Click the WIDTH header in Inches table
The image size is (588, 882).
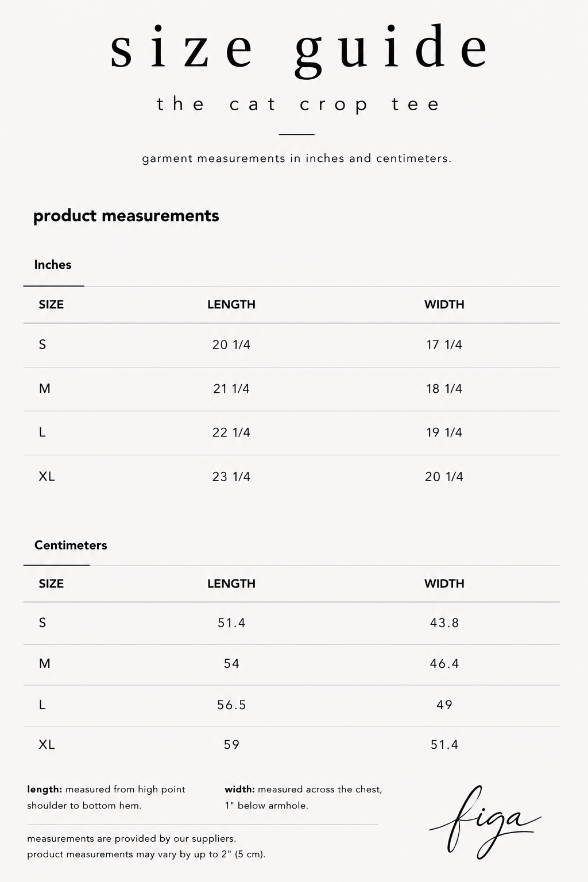tap(444, 304)
